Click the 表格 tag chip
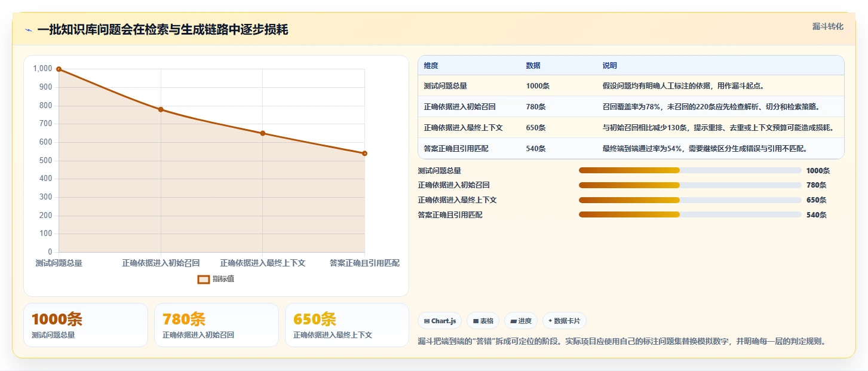The height and width of the screenshot is (371, 868). 483,321
